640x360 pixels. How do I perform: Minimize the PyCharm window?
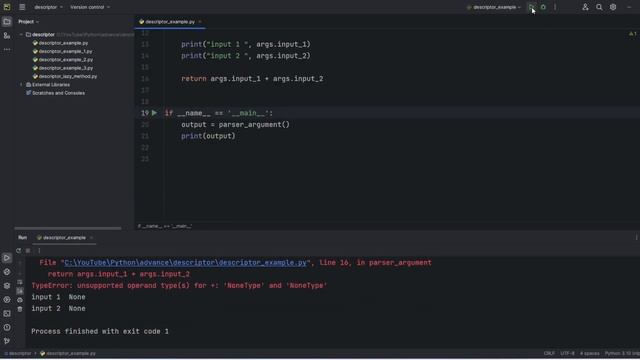point(629,7)
